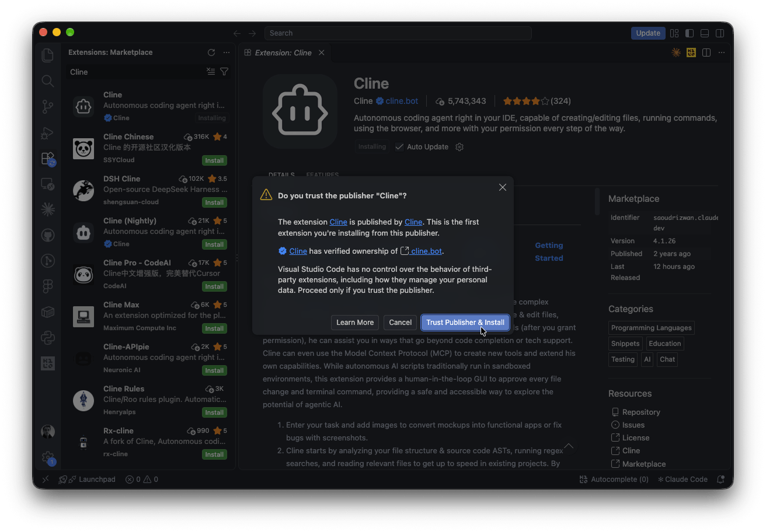Toggle the primary side bar layout icon

pos(690,33)
